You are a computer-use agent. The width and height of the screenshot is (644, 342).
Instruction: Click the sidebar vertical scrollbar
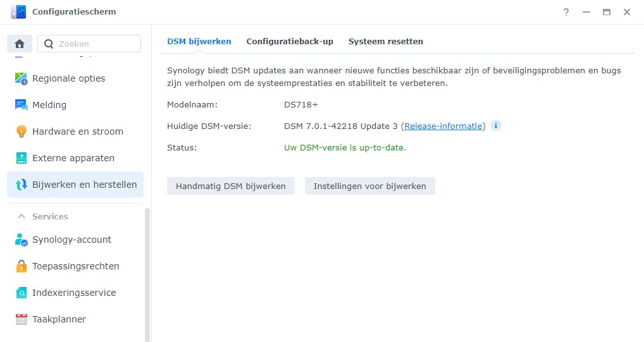click(147, 272)
